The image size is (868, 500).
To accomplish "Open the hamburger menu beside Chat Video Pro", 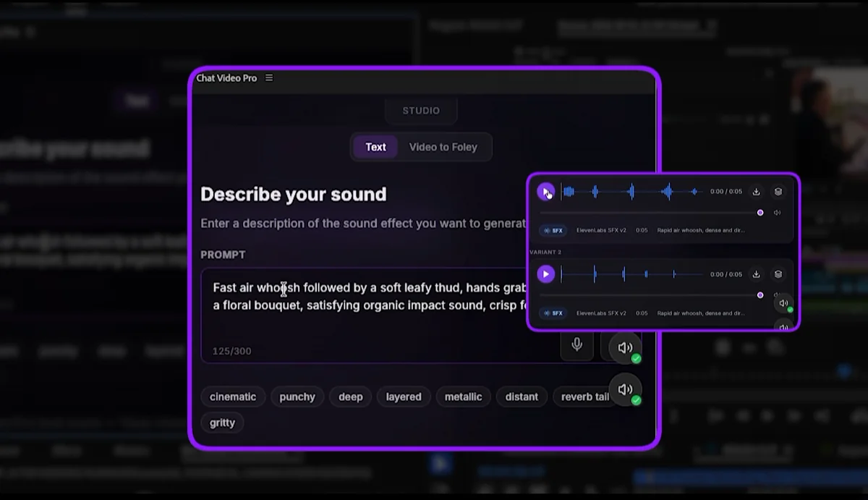I will 269,78.
